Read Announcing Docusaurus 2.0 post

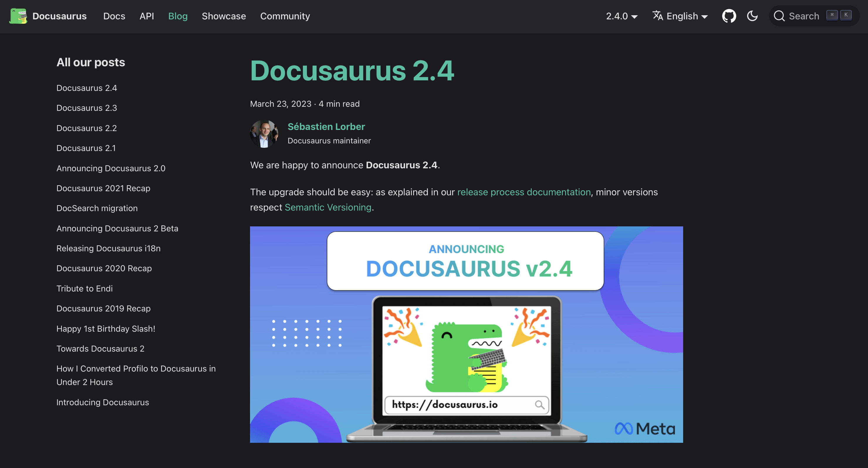[x=111, y=168]
